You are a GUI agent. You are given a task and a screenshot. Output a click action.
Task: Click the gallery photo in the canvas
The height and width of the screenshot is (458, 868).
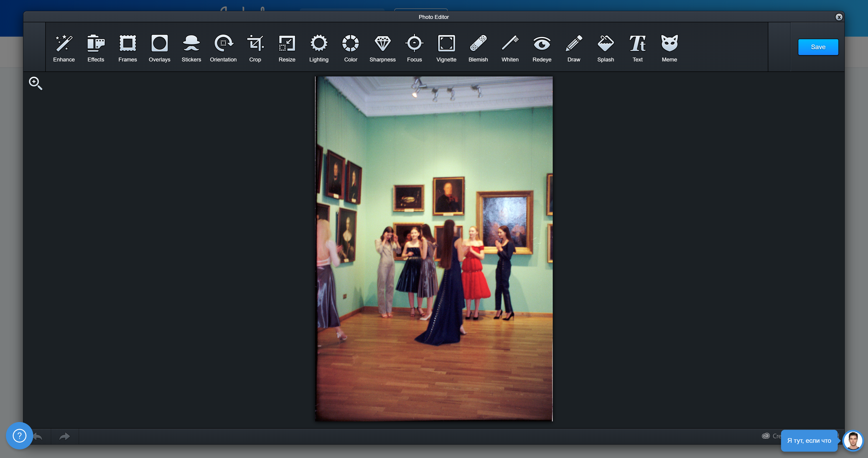[x=434, y=248]
